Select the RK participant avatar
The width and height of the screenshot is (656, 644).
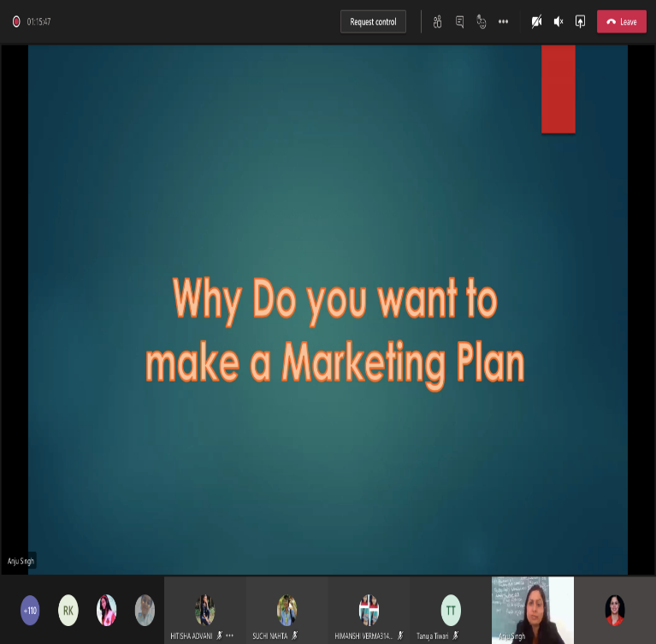(x=68, y=610)
